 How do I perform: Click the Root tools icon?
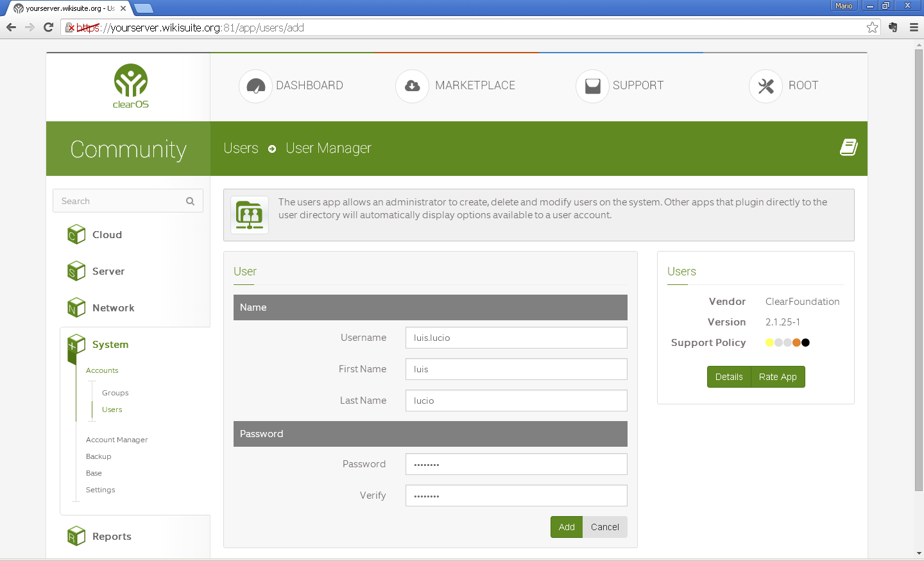click(x=766, y=86)
